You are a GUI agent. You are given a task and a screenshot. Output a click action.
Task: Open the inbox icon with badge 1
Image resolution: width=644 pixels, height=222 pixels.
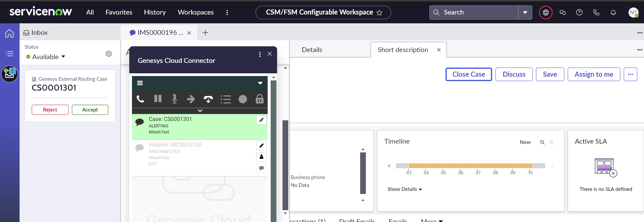click(9, 74)
